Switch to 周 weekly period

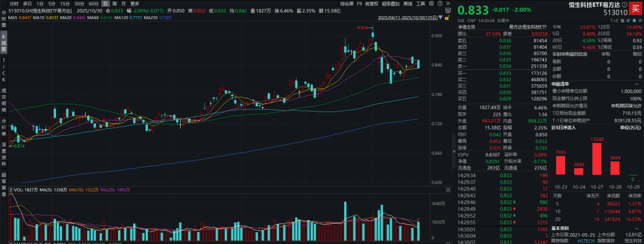point(115,4)
